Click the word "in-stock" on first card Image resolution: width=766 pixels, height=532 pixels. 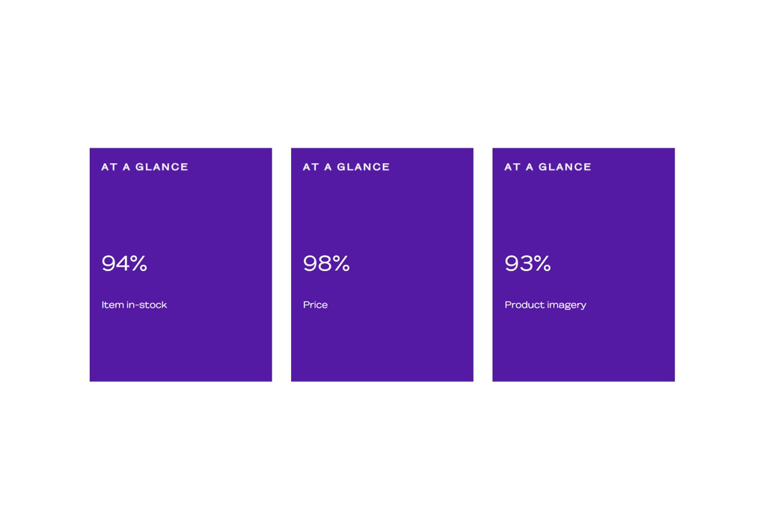click(x=147, y=305)
